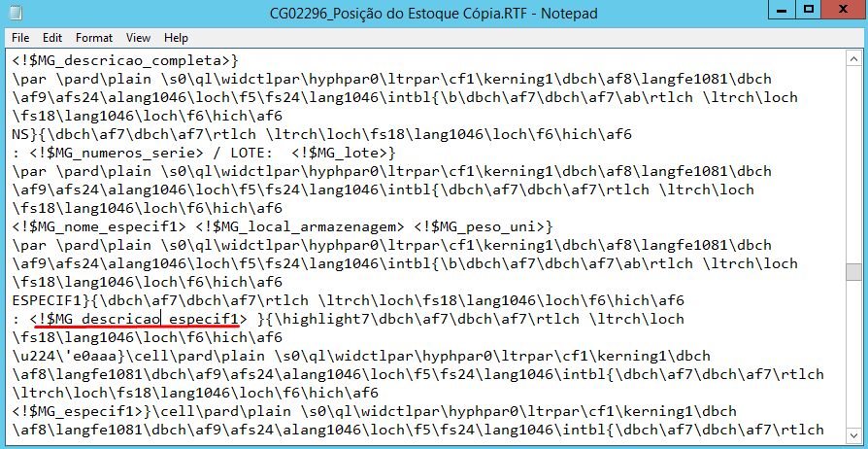
Task: Click the vertical scrollbar up arrow
Action: 853,58
